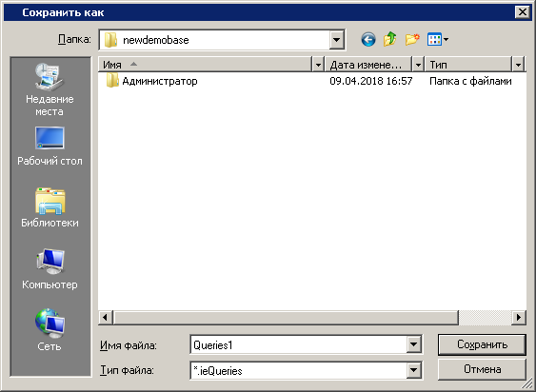Open Имя column filter arrow
Image resolution: width=536 pixels, height=392 pixels.
point(318,65)
